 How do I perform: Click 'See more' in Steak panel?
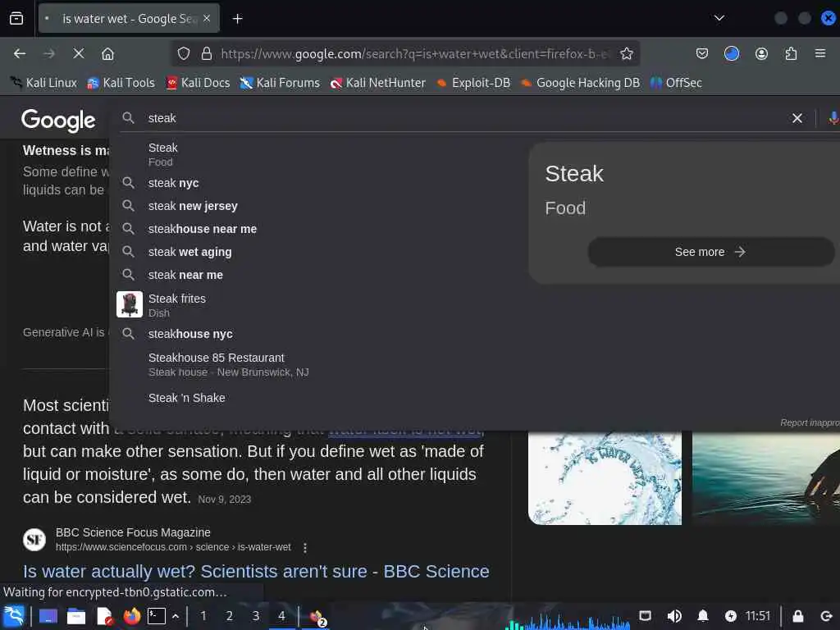coord(710,252)
